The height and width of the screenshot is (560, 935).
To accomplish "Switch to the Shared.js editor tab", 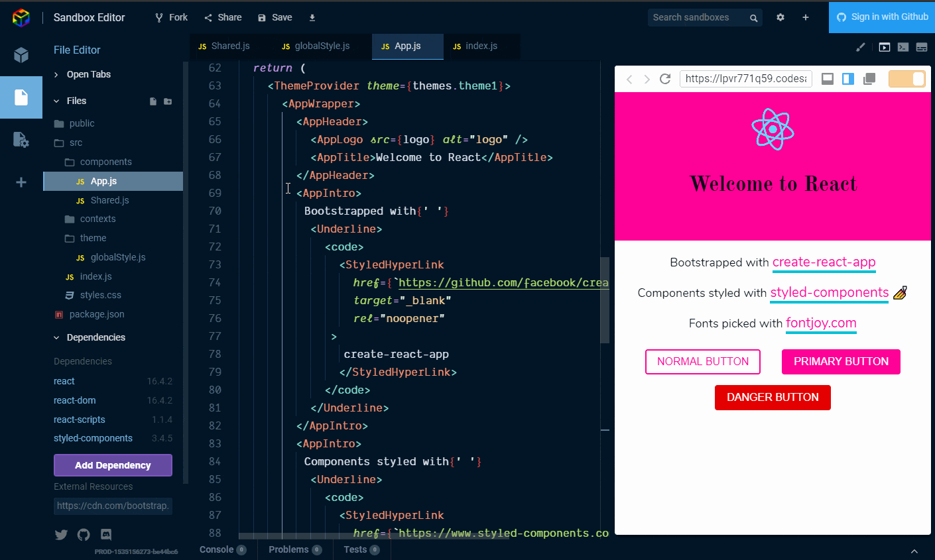I will point(224,46).
